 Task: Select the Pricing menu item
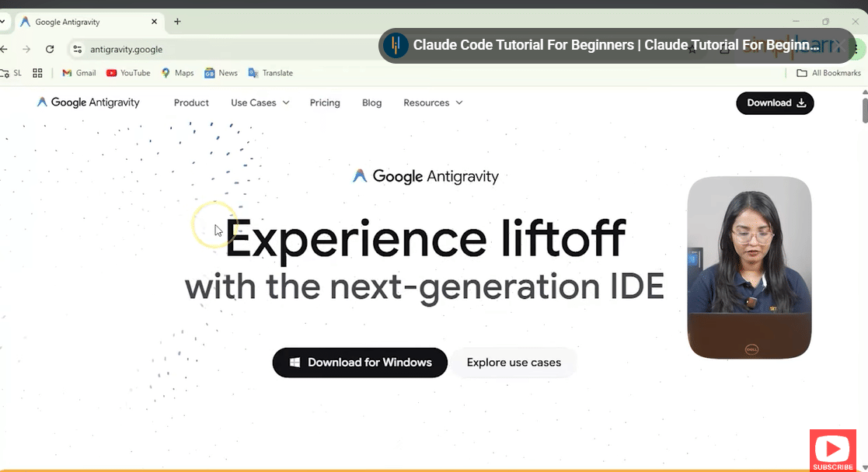pos(325,102)
